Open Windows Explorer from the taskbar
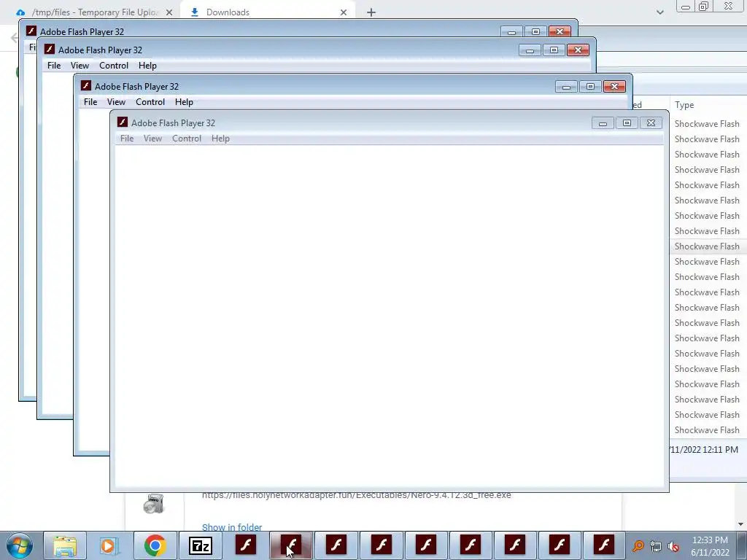 65,545
